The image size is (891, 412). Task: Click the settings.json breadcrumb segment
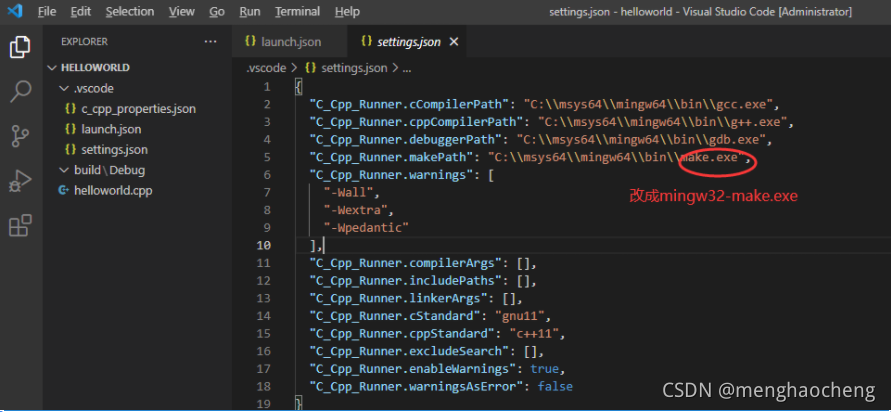coord(354,68)
